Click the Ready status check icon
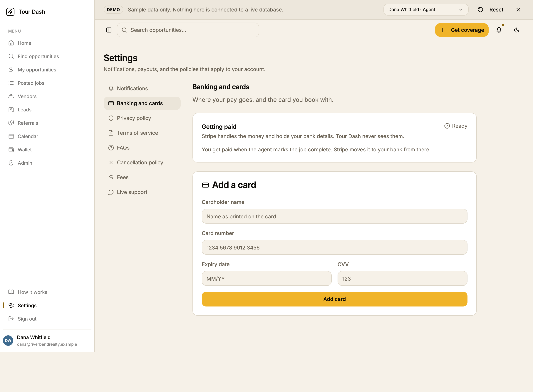 (447, 126)
